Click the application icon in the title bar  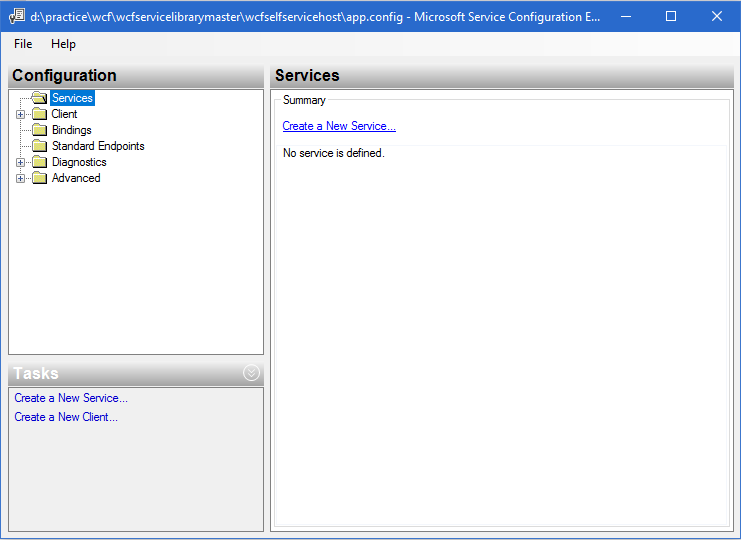[17, 16]
